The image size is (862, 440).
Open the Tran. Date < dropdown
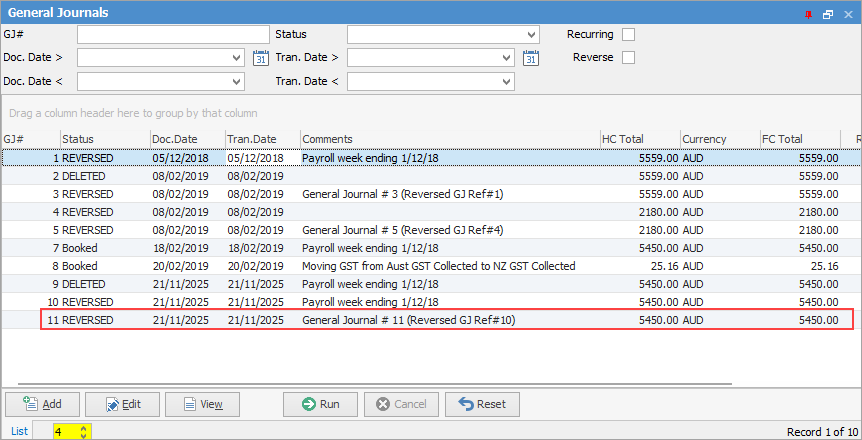(x=506, y=81)
